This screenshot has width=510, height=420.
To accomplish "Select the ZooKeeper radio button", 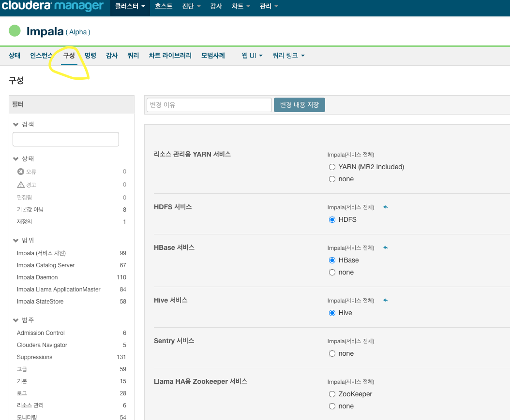I will tap(332, 394).
